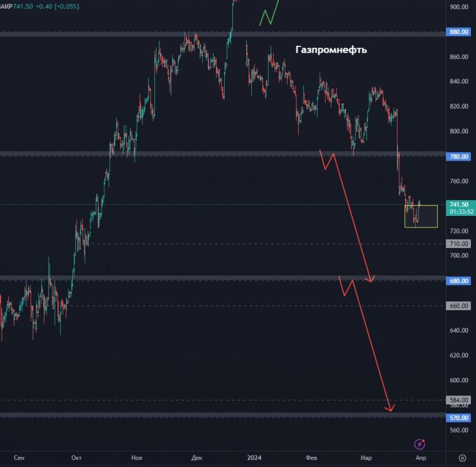Open the chart settings gear icon

462,458
